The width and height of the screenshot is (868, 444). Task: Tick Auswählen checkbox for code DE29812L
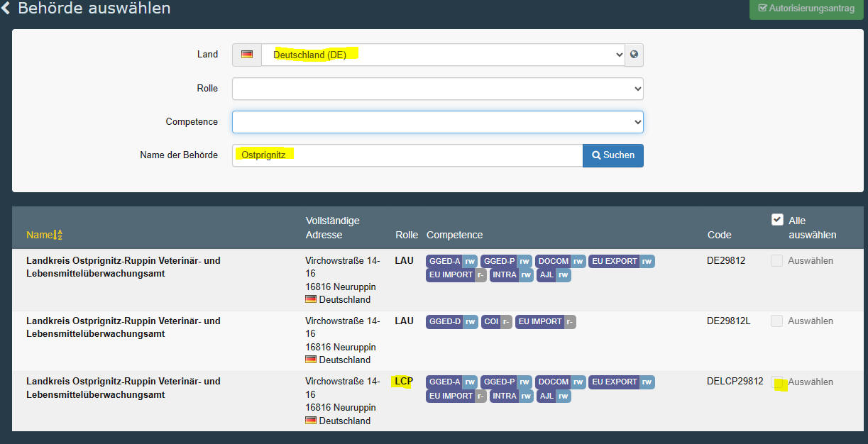click(777, 321)
